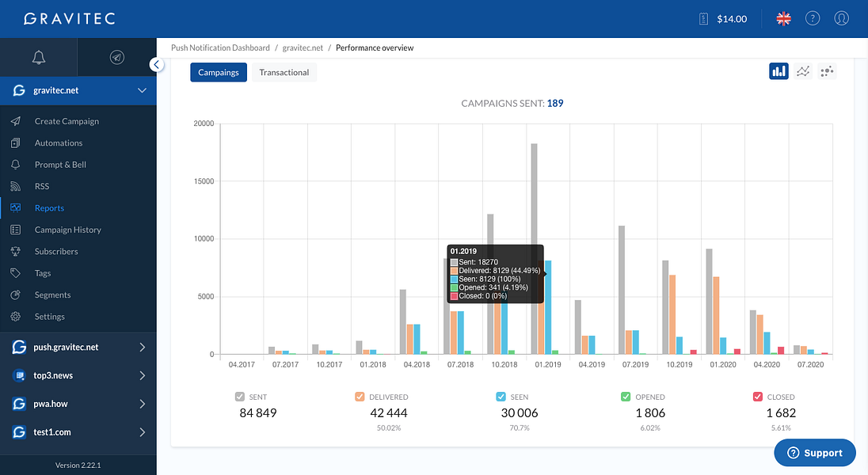This screenshot has width=868, height=475.
Task: Open the Support button
Action: coord(815,453)
